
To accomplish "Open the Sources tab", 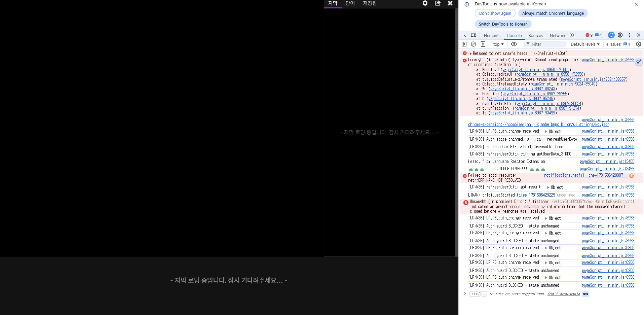I will (535, 35).
